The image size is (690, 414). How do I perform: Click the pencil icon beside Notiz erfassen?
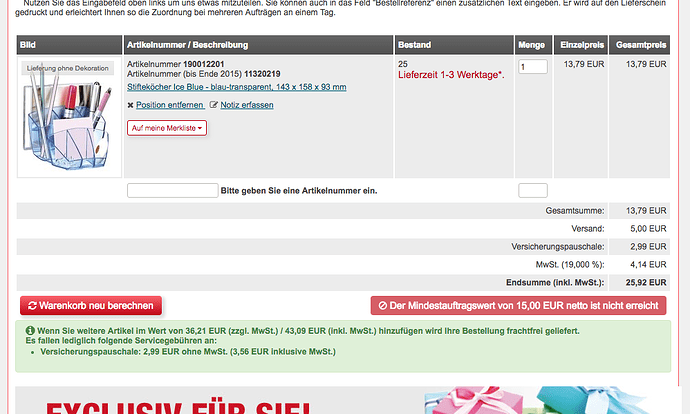213,105
